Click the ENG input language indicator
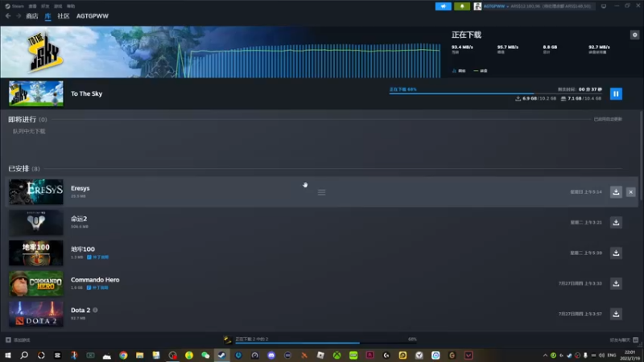The width and height of the screenshot is (644, 362). [612, 355]
